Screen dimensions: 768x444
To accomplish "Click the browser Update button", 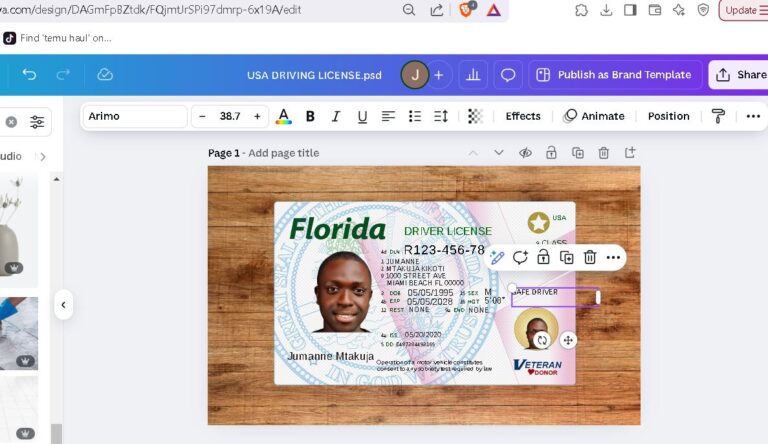I will (x=744, y=10).
